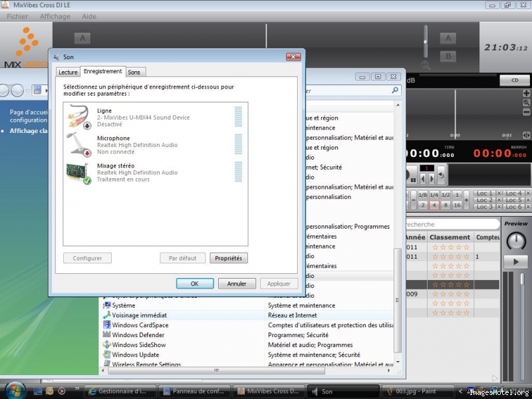Click the Propriétés button
The image size is (532, 399).
point(229,258)
